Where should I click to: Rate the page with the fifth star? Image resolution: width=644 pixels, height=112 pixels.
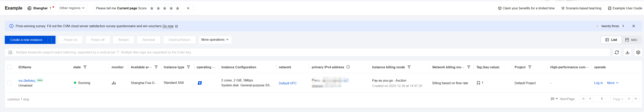coord(178,8)
